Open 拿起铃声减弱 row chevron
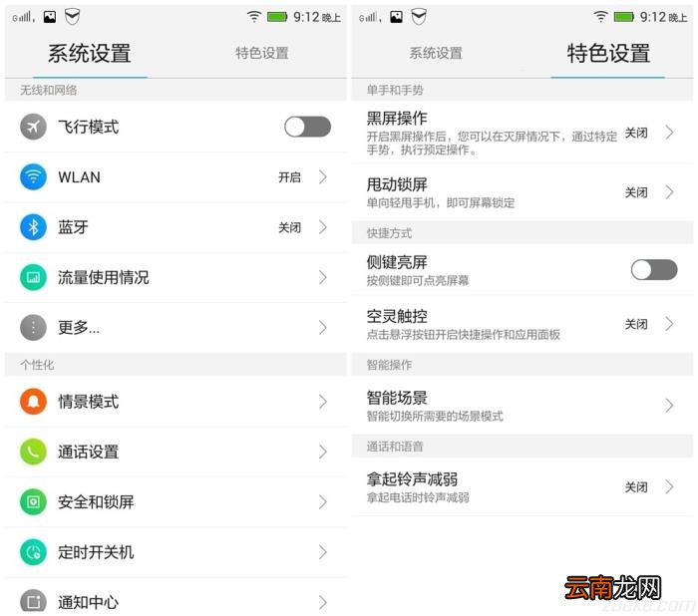The image size is (698, 616). pyautogui.click(x=669, y=487)
